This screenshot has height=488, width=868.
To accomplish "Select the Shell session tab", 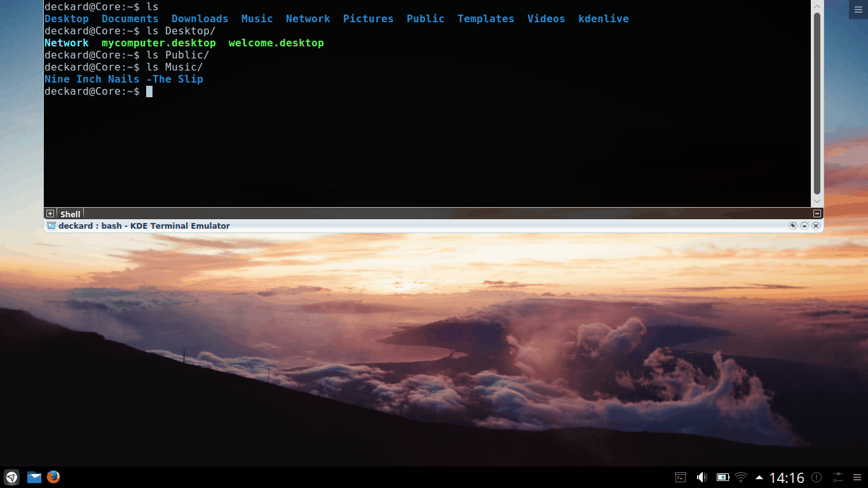I will (x=70, y=214).
